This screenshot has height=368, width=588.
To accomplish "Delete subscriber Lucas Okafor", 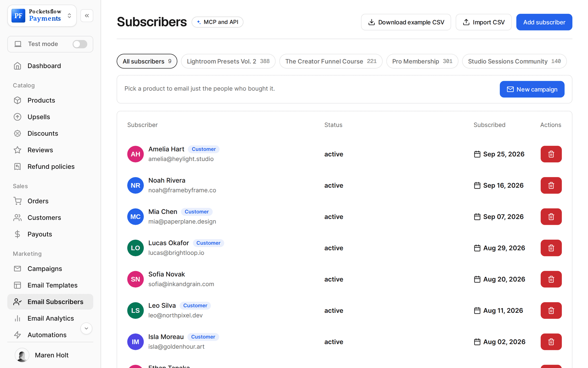I will pos(551,248).
